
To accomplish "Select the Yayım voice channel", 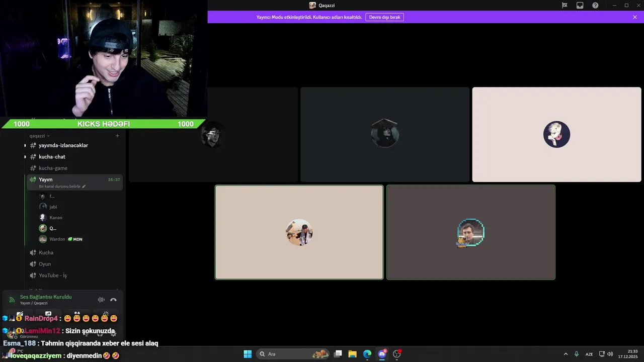I will pos(74,182).
